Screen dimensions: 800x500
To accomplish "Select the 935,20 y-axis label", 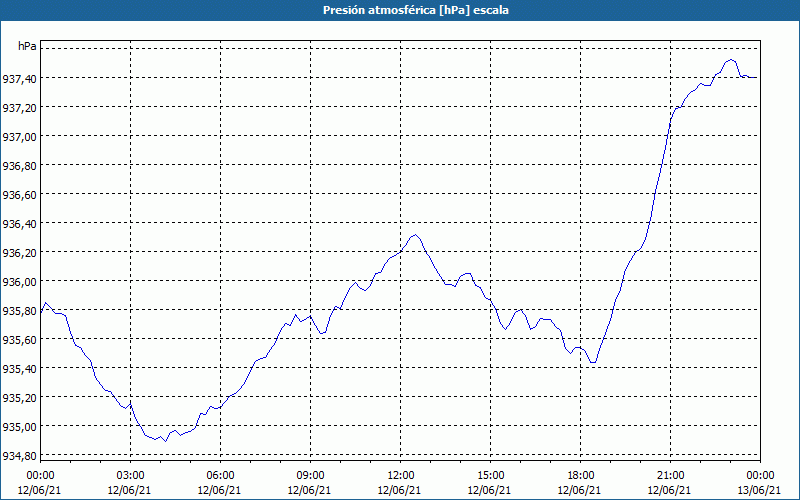I will click(18, 398).
